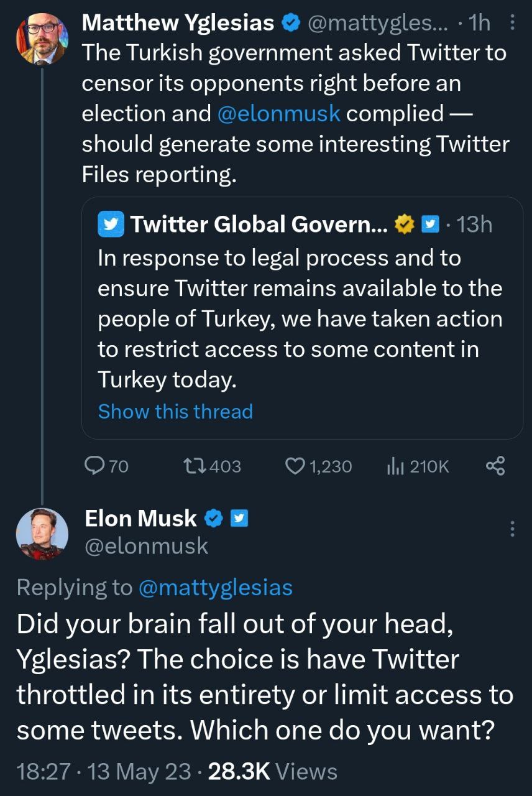Click "Show this thread" link
The height and width of the screenshot is (796, 532).
click(x=175, y=412)
